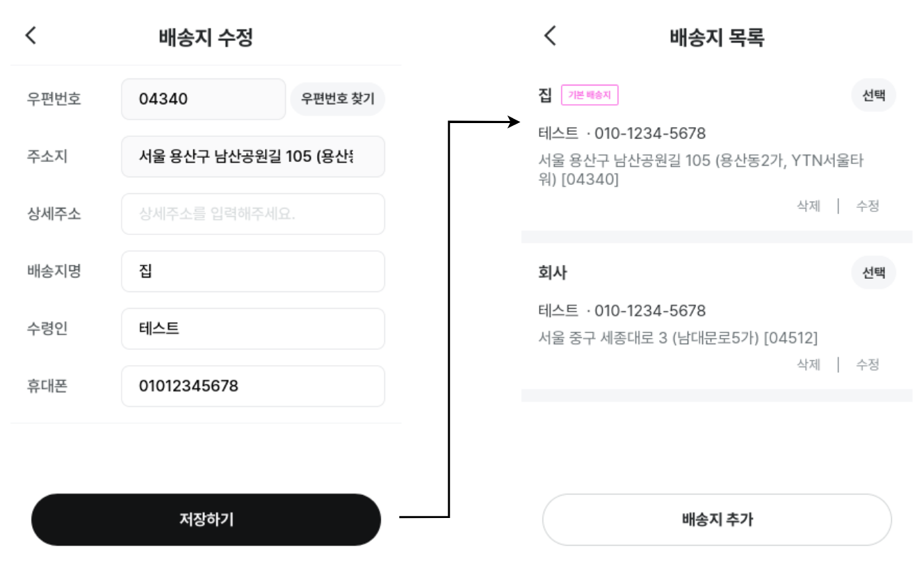Viewport: 924px width, 575px height.
Task: Delete the 회사 address entry
Action: tap(809, 364)
